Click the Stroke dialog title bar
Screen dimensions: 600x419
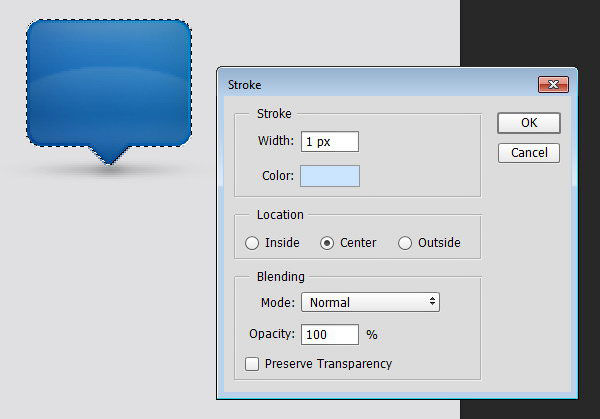point(379,85)
